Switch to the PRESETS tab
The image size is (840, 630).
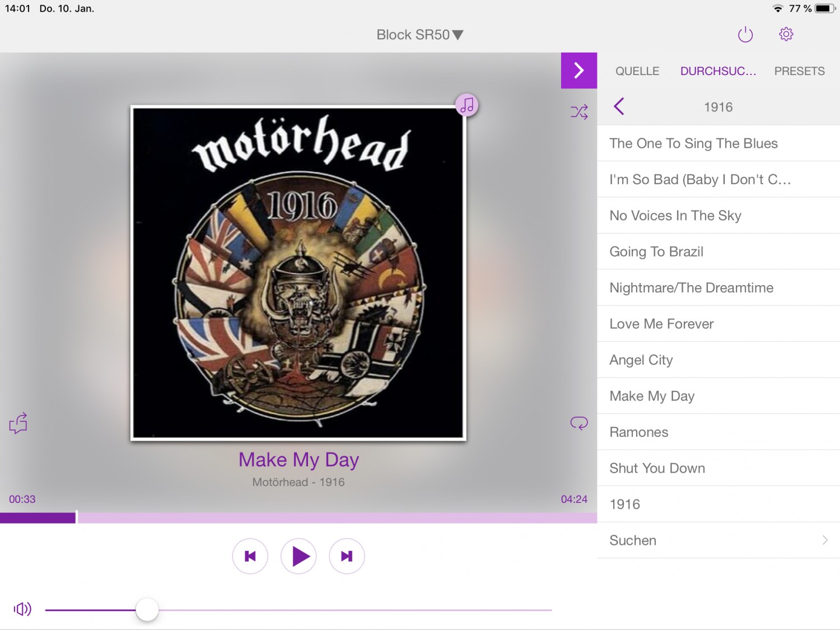[799, 71]
